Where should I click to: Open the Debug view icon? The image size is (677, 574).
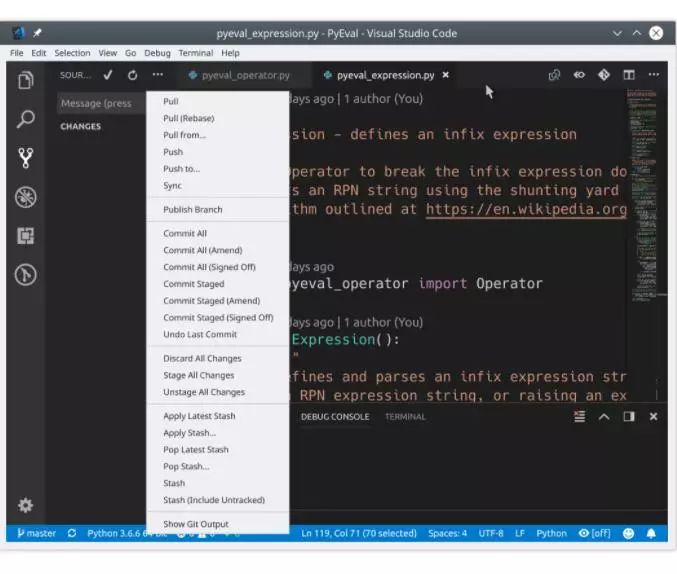[25, 197]
